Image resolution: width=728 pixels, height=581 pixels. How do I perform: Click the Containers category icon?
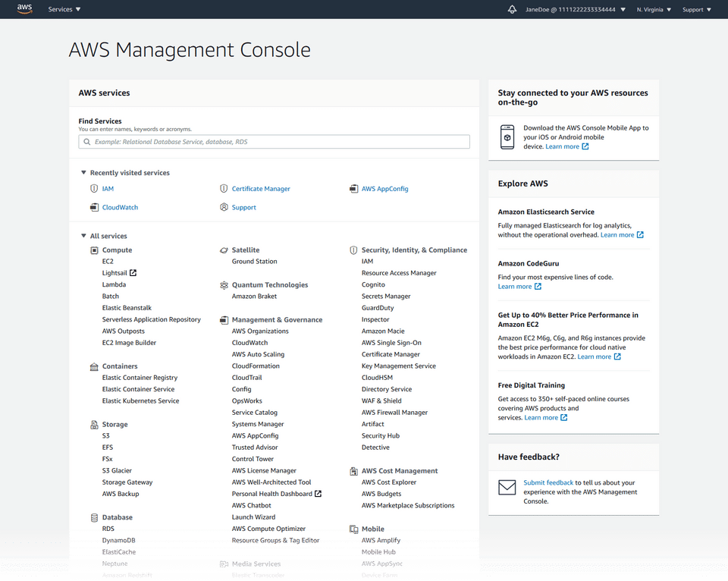pyautogui.click(x=94, y=366)
